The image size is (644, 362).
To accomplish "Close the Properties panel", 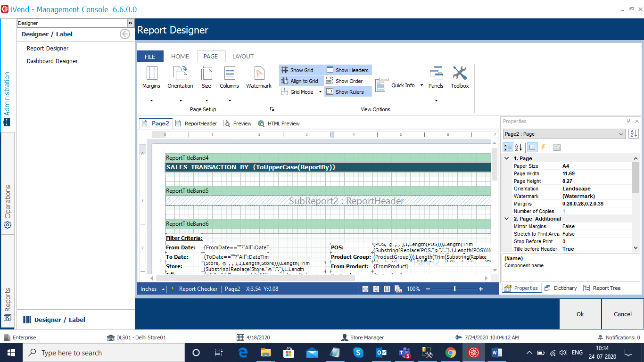I will [x=637, y=121].
